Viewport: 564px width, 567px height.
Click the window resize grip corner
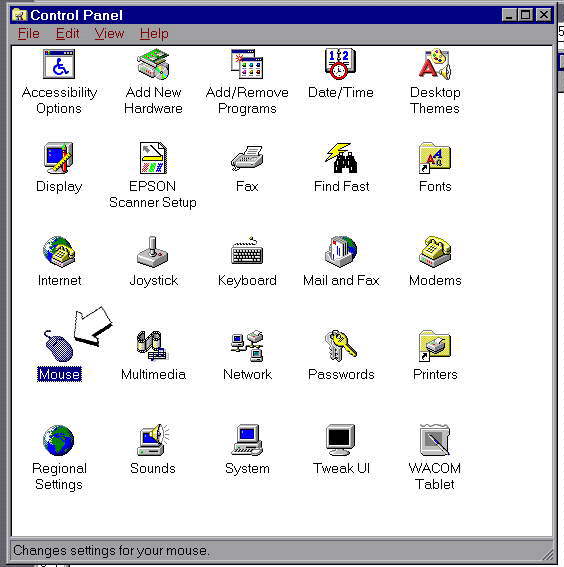click(x=547, y=553)
